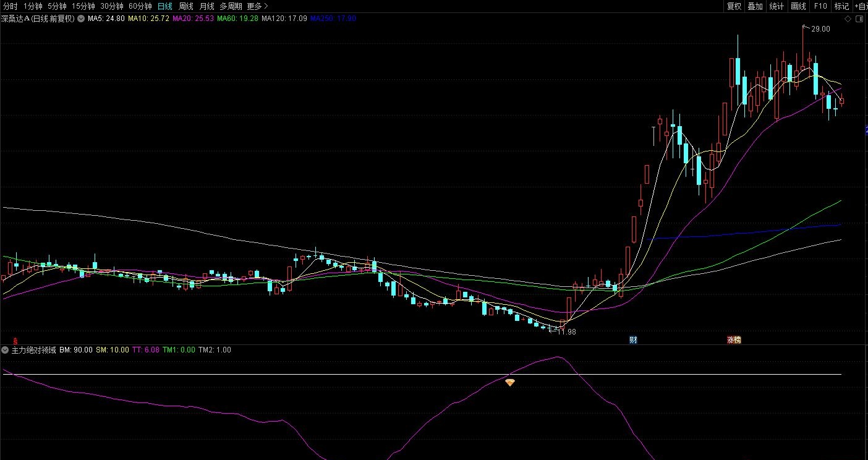
Task: Expand the 深桑达A chart settings dropdown arrow
Action: 80,19
